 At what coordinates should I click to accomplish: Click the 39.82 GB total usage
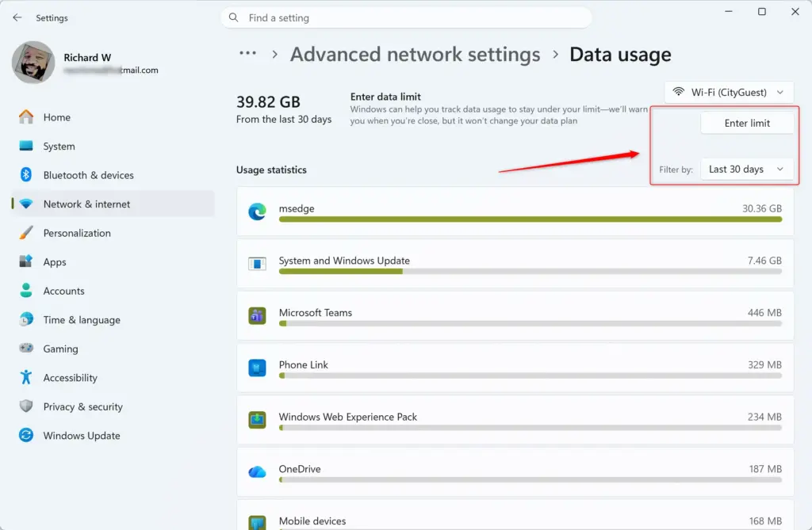coord(268,101)
